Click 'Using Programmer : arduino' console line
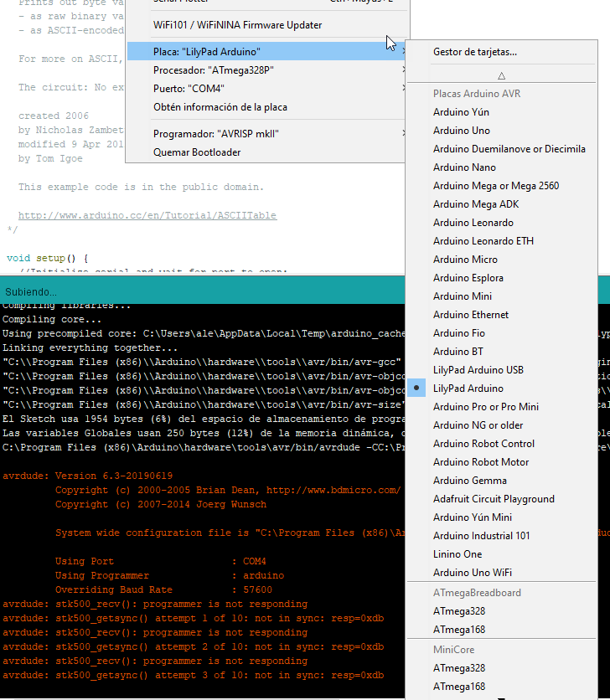The width and height of the screenshot is (610, 700). (170, 575)
